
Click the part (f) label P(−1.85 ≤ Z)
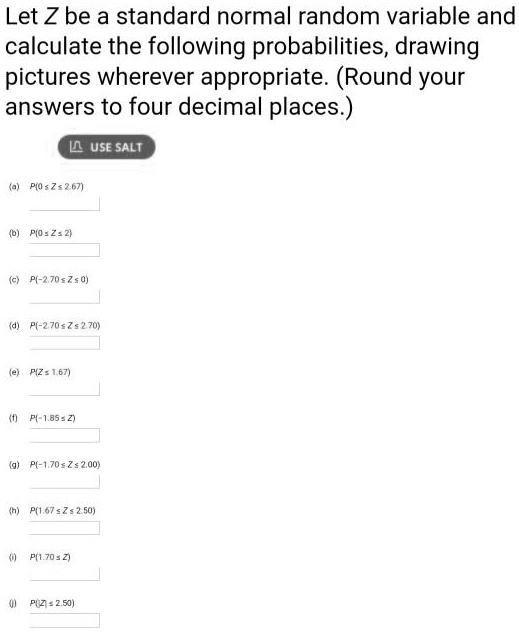coord(53,418)
